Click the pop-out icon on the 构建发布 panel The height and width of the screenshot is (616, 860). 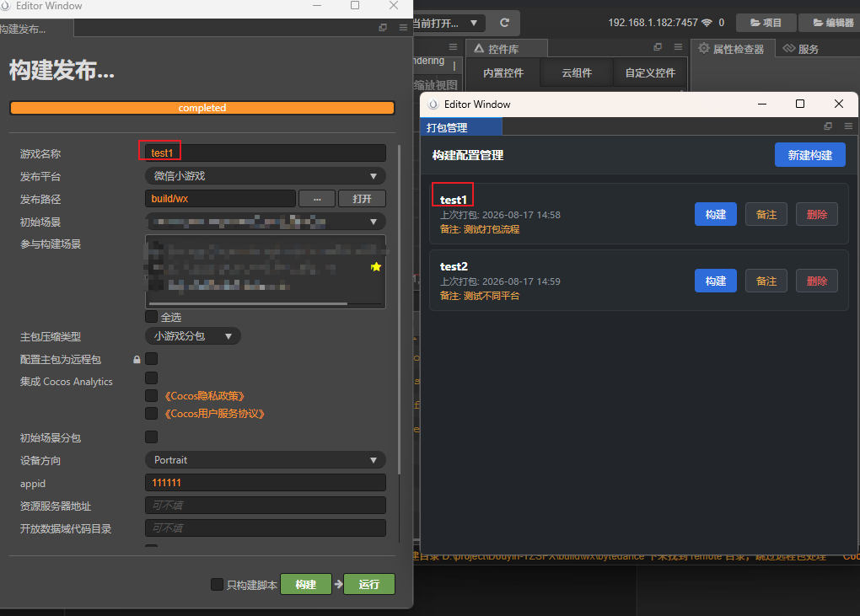point(383,28)
